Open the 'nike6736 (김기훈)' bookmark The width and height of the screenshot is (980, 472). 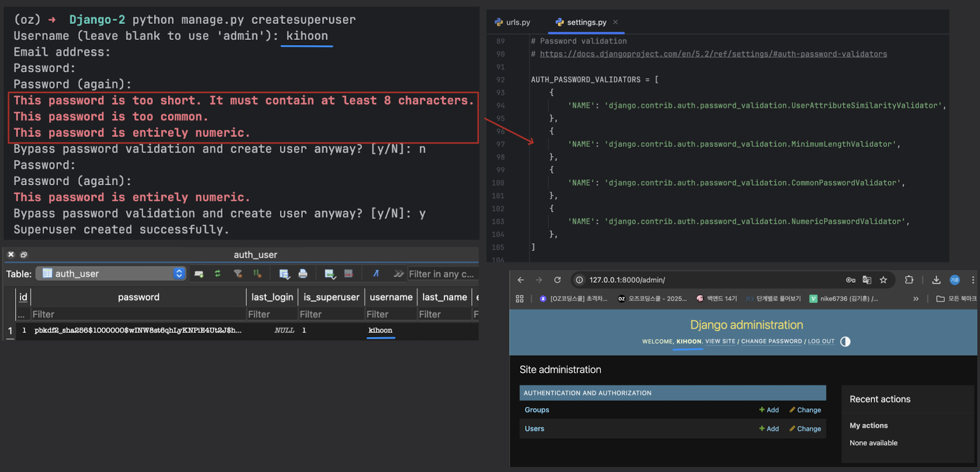tap(844, 299)
